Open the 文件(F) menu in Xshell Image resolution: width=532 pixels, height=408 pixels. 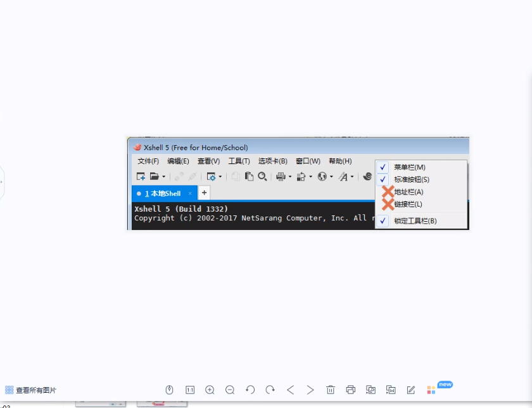148,161
